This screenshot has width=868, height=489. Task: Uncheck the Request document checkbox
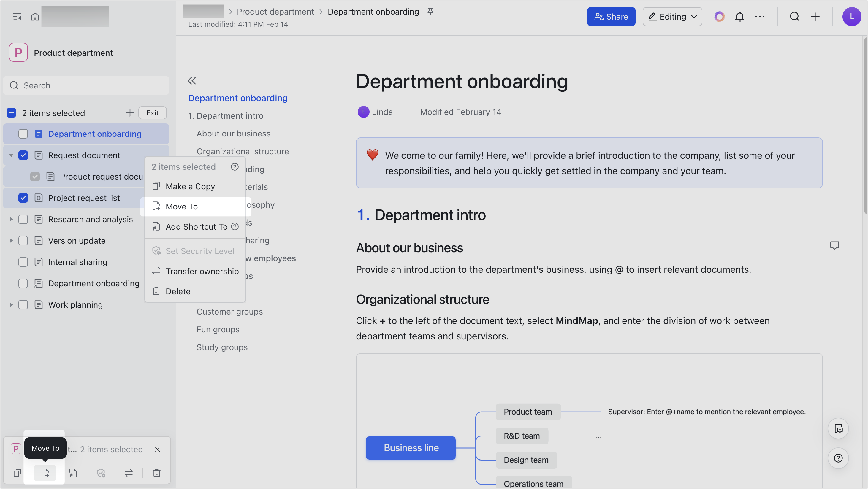click(23, 155)
